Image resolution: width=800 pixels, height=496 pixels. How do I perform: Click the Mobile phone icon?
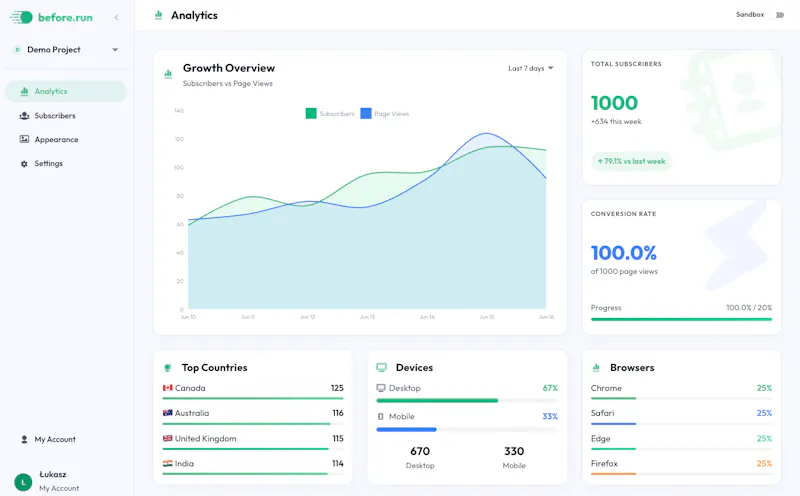click(381, 416)
